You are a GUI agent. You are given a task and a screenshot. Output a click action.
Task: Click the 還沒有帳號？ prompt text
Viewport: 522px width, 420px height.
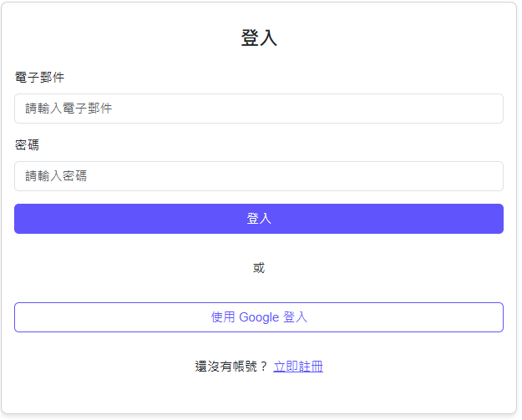[231, 367]
